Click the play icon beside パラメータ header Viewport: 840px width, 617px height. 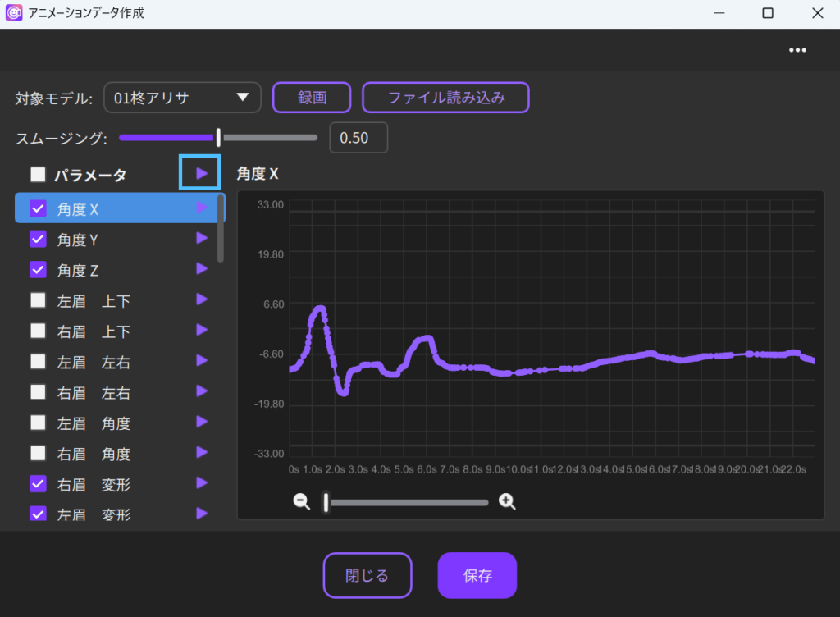point(200,173)
